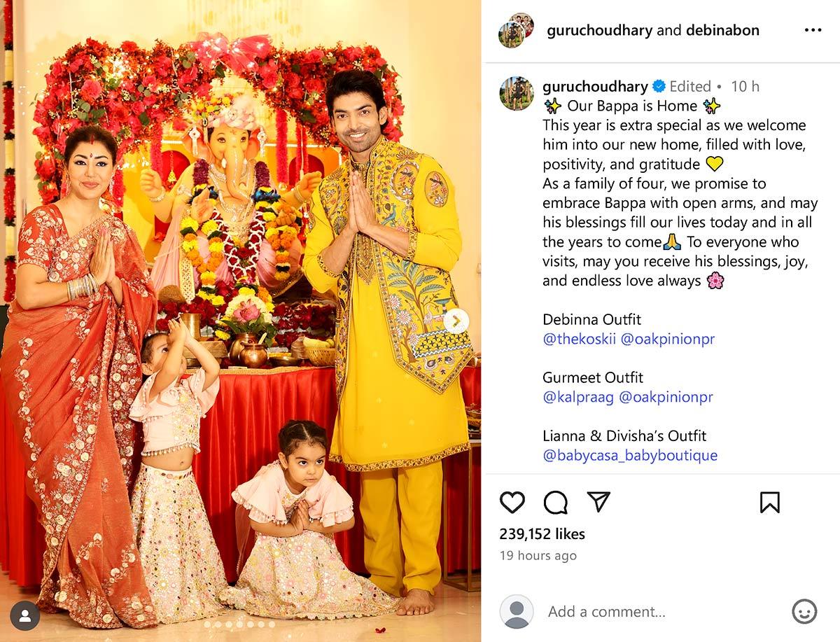Image resolution: width=840 pixels, height=642 pixels.
Task: Like the post with heart icon
Action: (512, 502)
